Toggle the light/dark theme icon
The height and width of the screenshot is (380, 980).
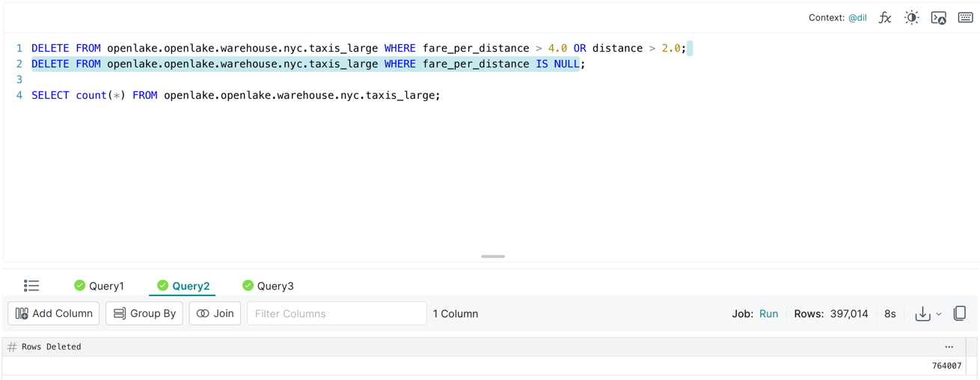(x=911, y=18)
